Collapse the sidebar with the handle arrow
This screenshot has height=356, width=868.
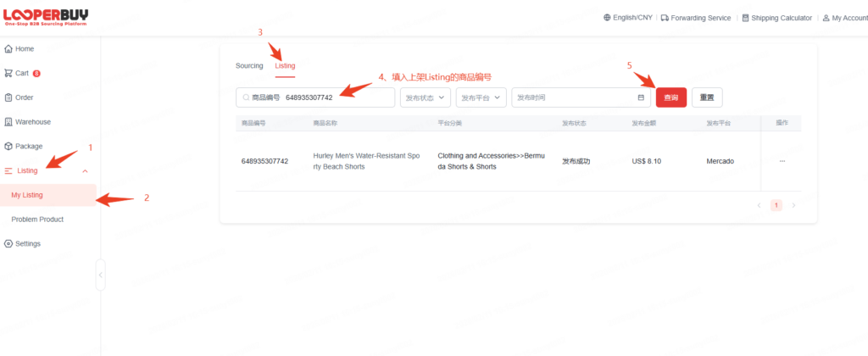tap(100, 275)
